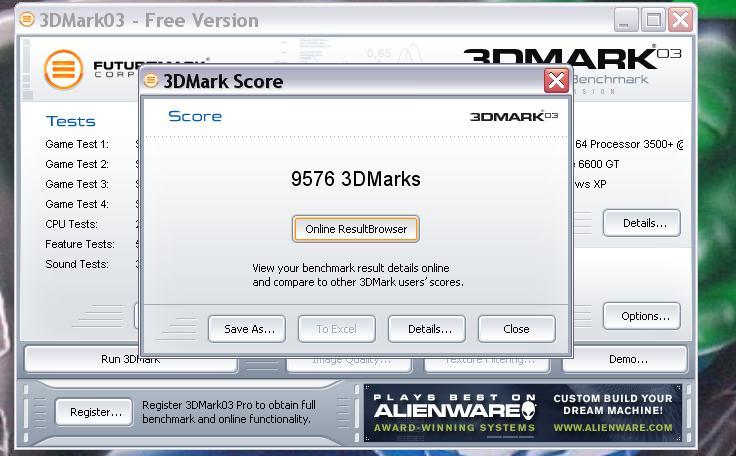Click the Register button
The image size is (736, 456).
click(x=94, y=412)
